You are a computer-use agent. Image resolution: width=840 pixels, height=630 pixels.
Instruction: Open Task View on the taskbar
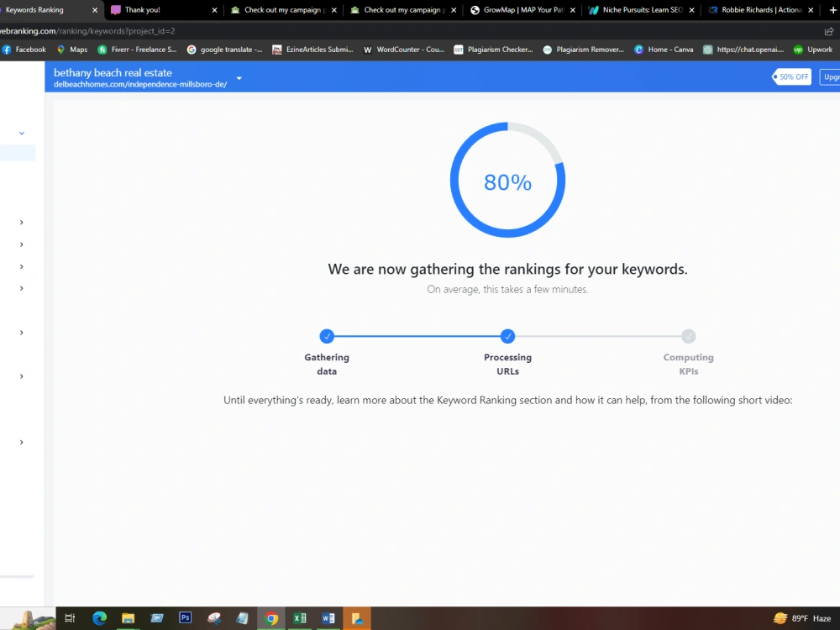point(70,618)
